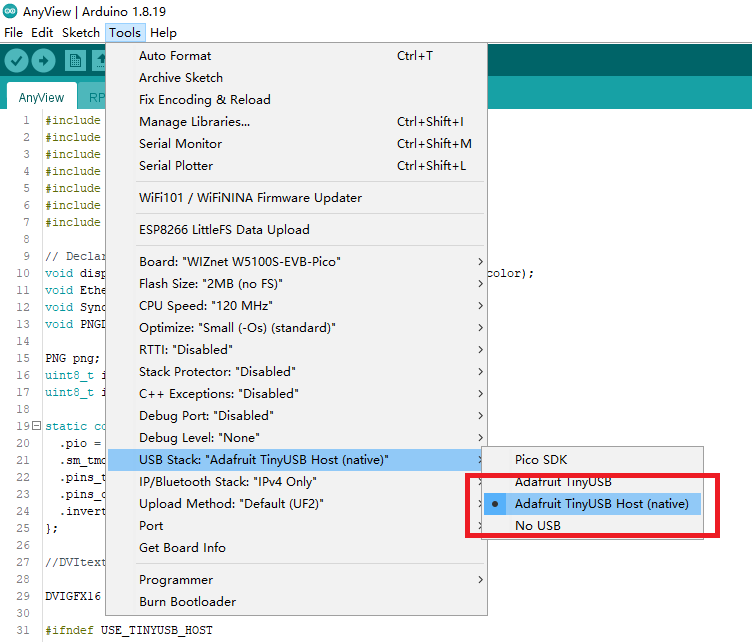The image size is (752, 642).
Task: Select Pico SDK as USB stack
Action: pos(592,460)
